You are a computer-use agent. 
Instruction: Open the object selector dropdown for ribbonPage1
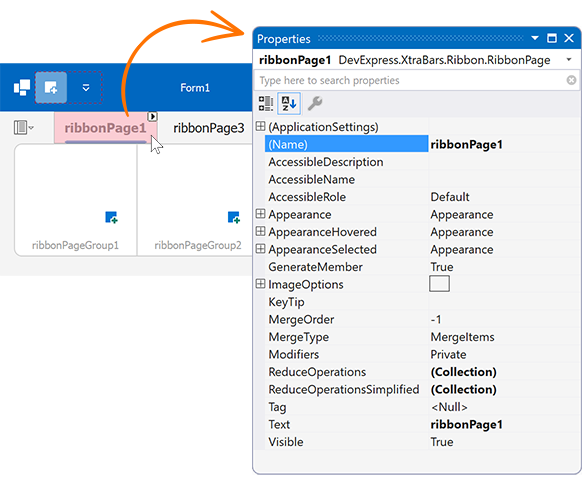click(569, 60)
